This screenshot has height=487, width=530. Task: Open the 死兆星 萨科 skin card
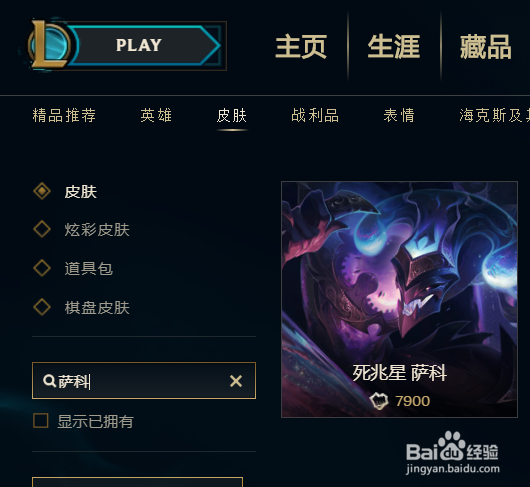tap(399, 299)
